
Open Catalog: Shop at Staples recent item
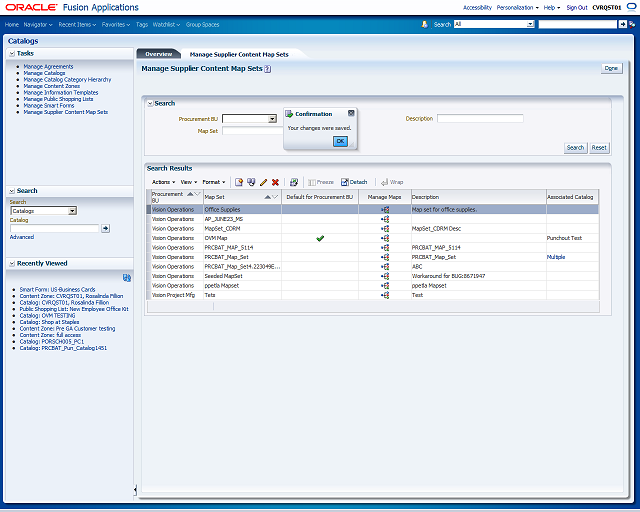pos(49,322)
